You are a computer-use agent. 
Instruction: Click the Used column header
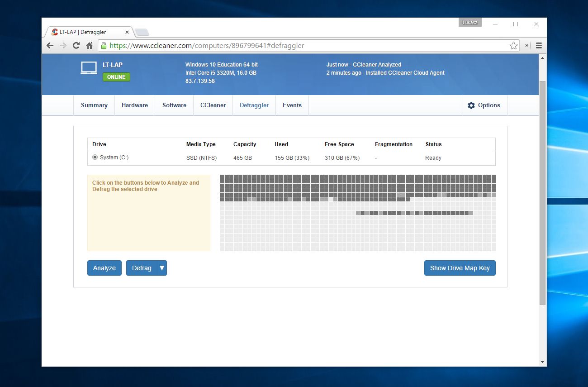click(x=281, y=144)
